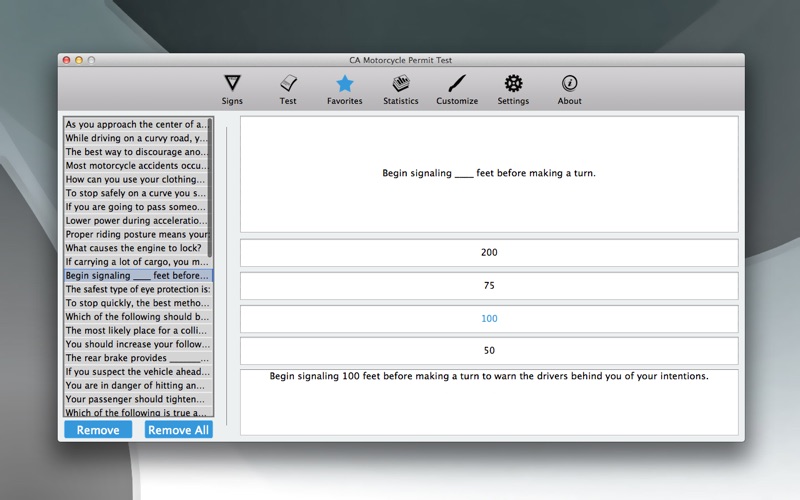Viewport: 800px width, 500px height.
Task: Select 'What causes the engine to lock?' question
Action: coord(136,248)
